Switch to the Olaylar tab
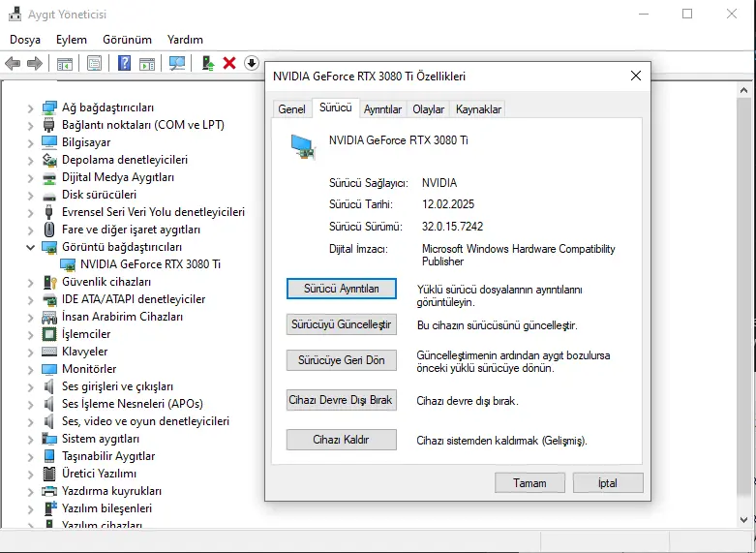 click(428, 109)
